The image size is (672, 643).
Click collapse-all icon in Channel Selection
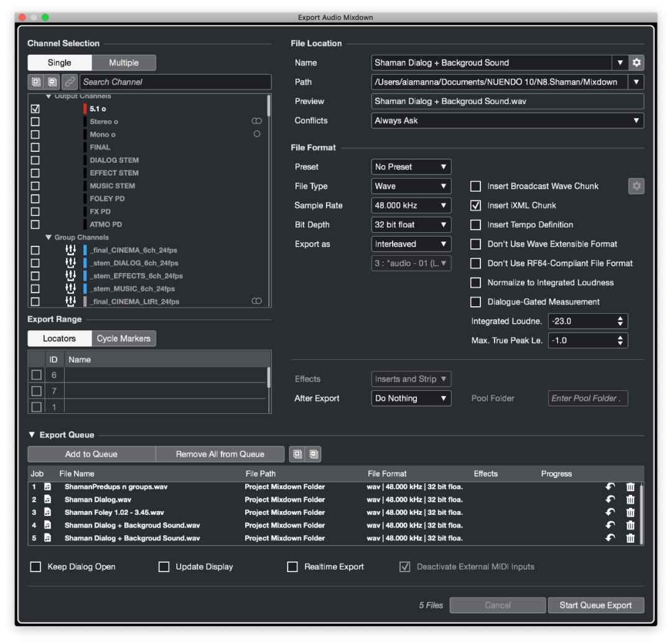click(x=52, y=82)
